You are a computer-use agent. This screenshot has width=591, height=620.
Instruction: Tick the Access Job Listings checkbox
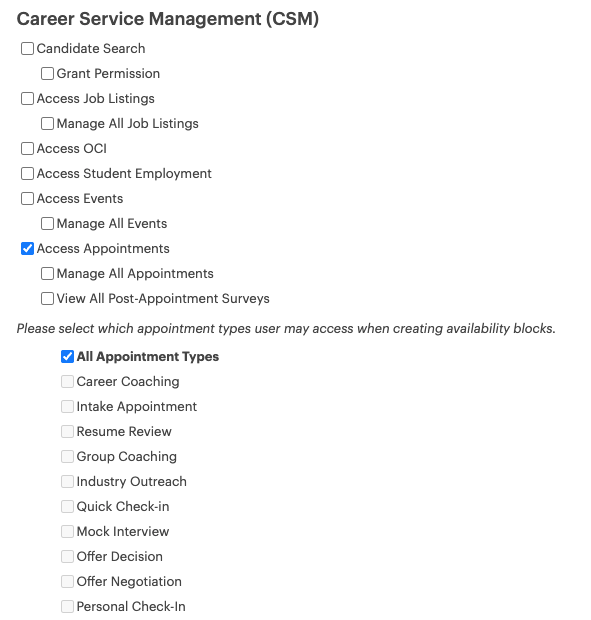tap(27, 98)
